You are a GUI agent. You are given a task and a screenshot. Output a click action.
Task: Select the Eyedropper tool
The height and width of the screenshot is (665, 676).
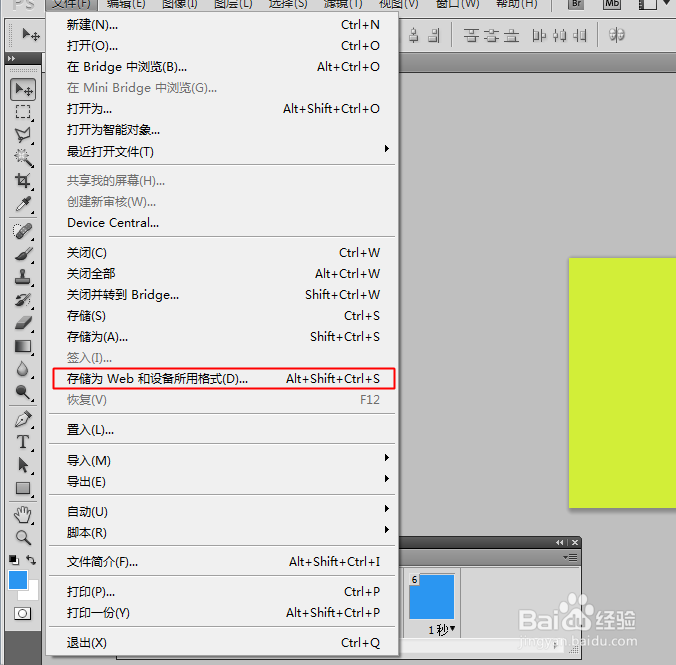[x=23, y=204]
